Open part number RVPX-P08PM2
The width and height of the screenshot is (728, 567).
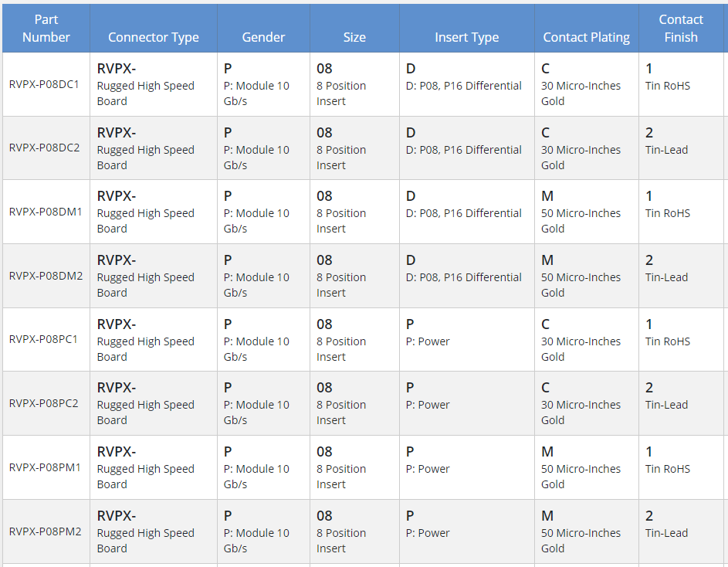click(45, 531)
